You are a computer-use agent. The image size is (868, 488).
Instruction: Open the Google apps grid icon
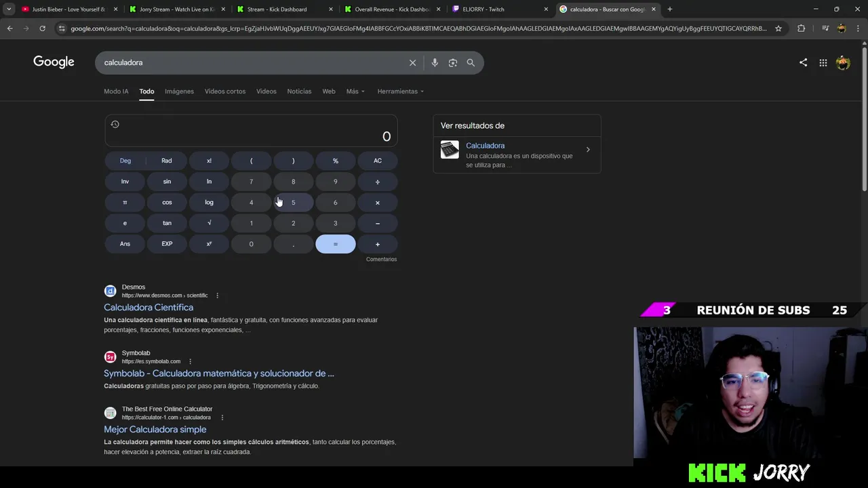pos(823,62)
